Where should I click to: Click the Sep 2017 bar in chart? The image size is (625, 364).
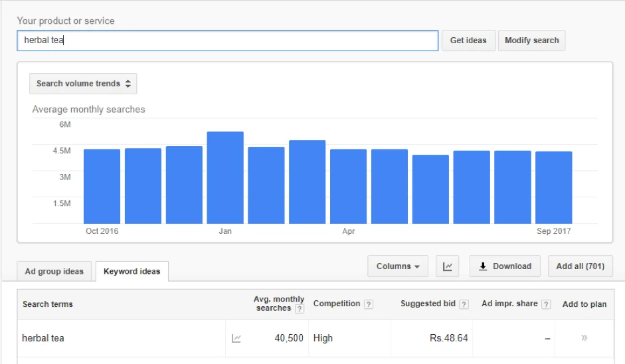[554, 187]
